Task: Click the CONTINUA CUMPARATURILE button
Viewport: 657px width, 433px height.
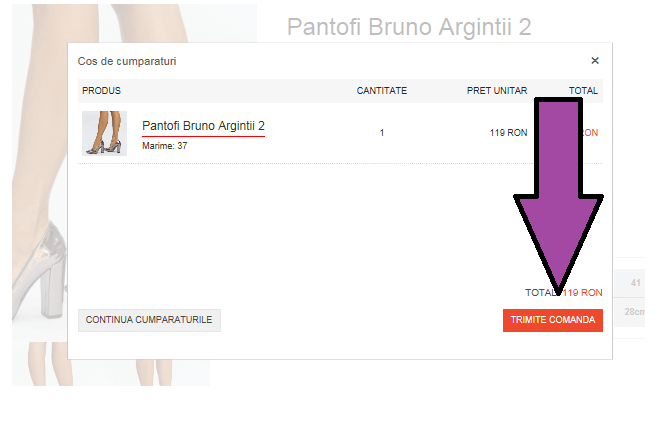Action: point(149,320)
